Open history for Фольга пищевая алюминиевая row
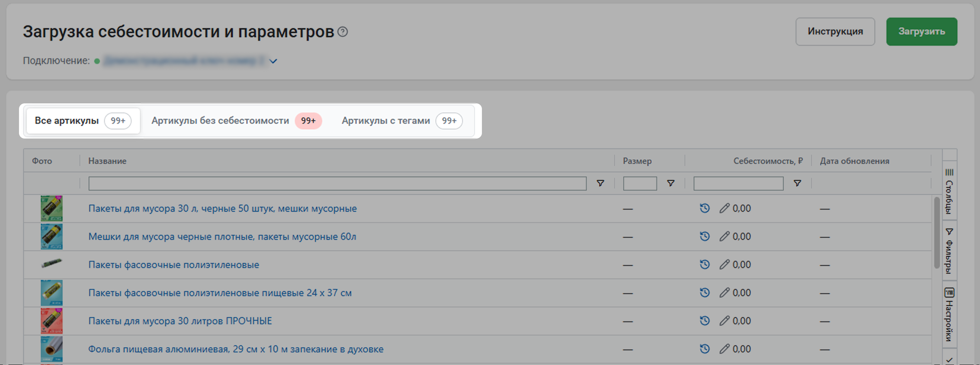Screen dimensions: 980x365 [705, 349]
